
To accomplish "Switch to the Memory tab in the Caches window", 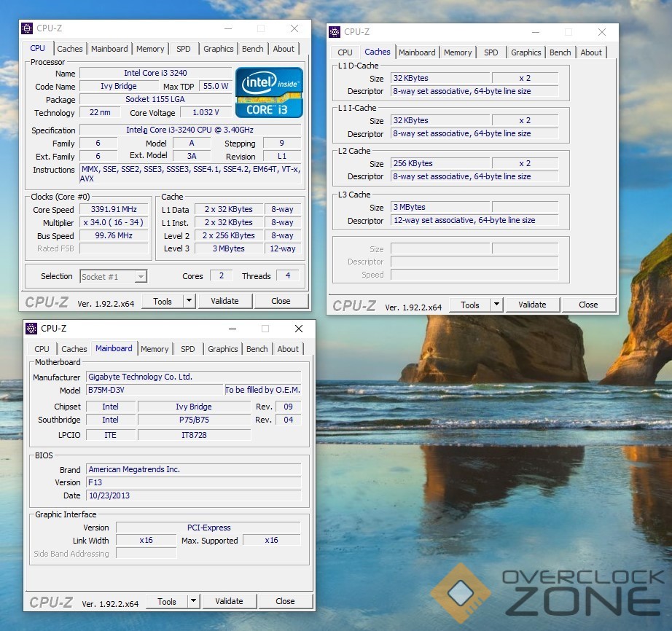I will click(458, 52).
